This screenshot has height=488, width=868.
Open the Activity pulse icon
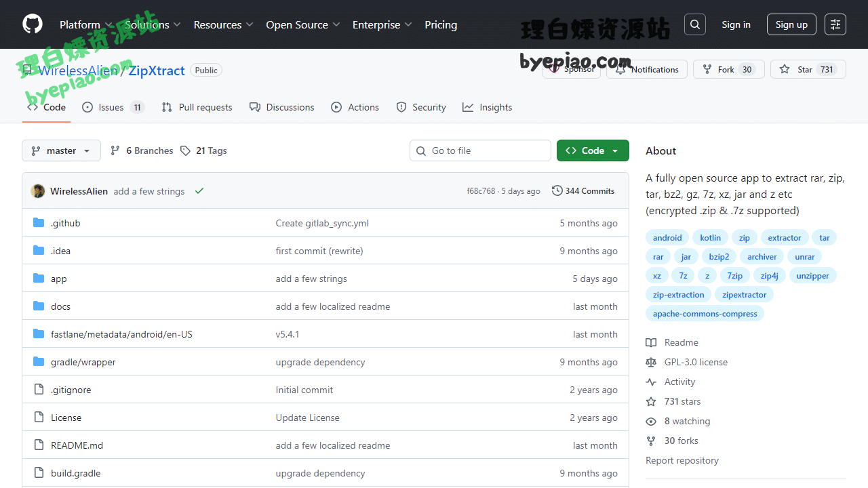(650, 382)
